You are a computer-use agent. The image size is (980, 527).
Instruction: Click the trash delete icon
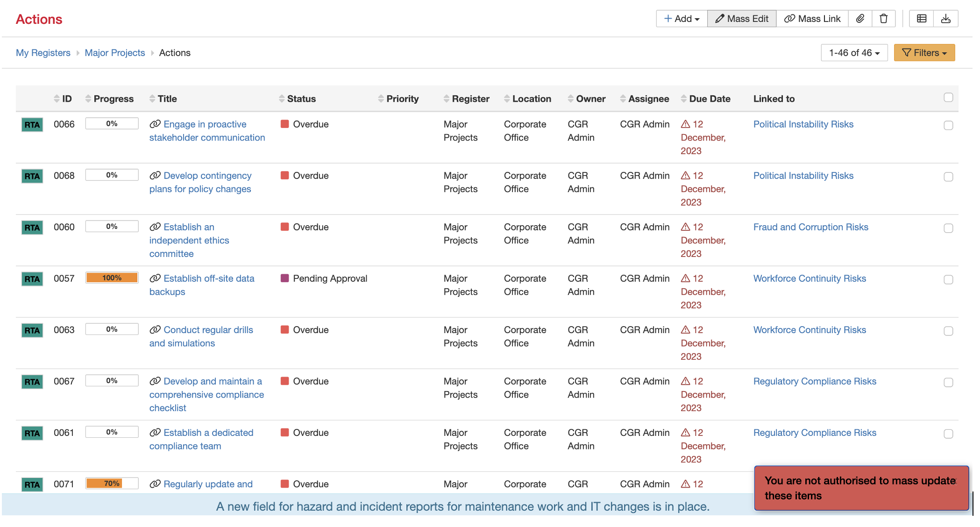[x=883, y=19]
